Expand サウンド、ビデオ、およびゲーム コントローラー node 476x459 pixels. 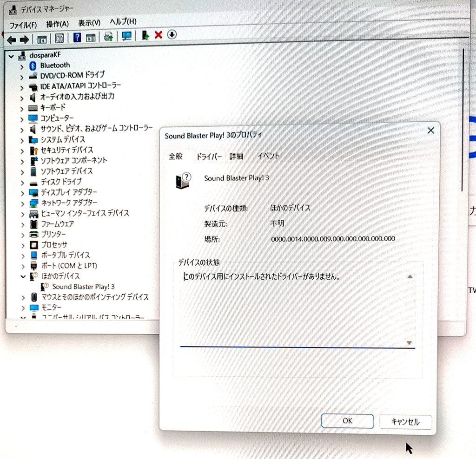tap(22, 130)
